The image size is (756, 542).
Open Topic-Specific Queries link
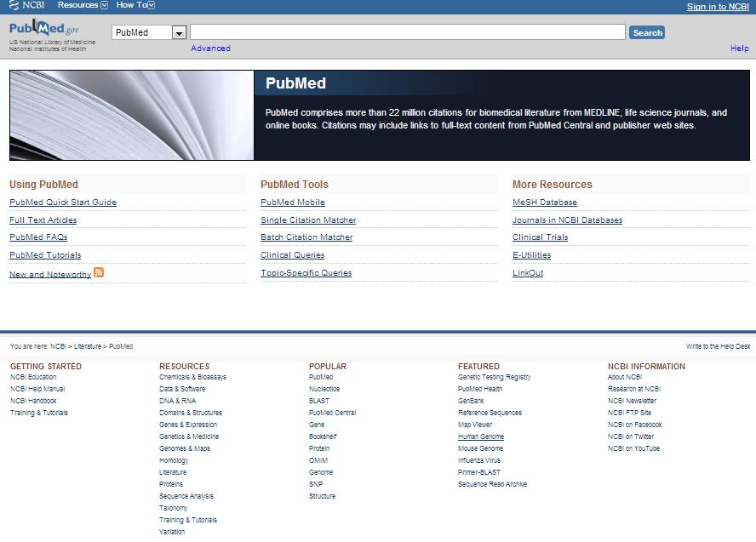[306, 272]
